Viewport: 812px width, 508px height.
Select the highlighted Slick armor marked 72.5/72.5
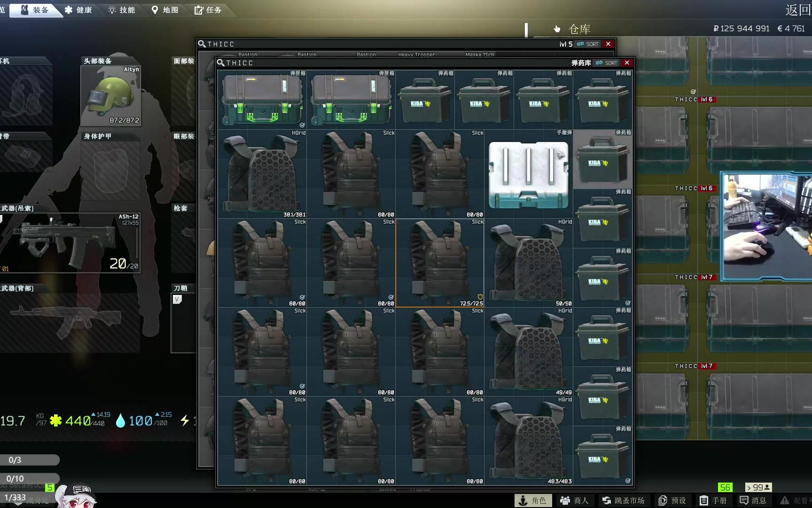440,263
